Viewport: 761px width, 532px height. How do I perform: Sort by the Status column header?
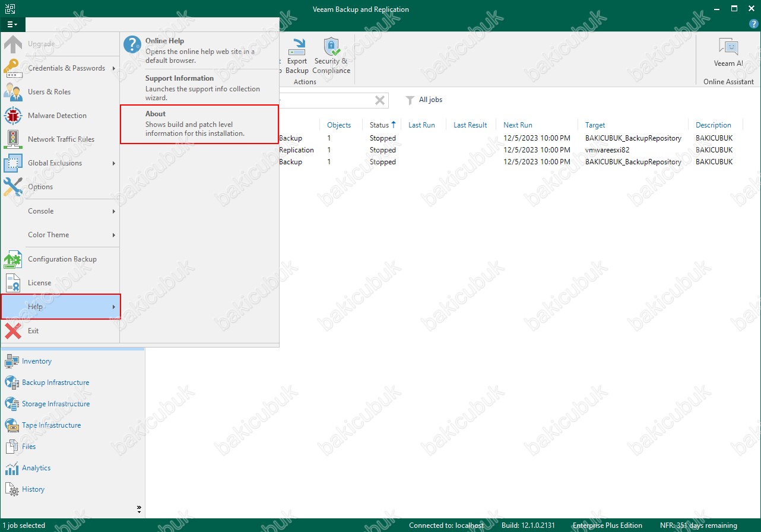[382, 125]
